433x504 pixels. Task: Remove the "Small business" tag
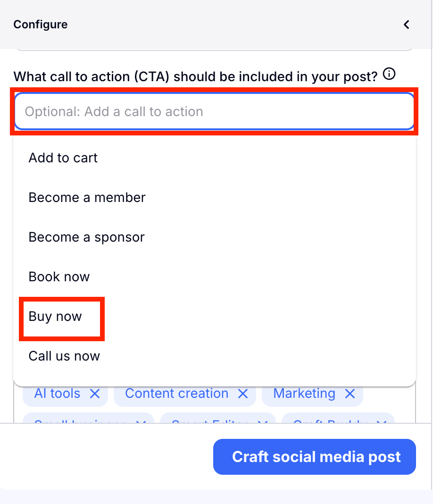pyautogui.click(x=141, y=420)
